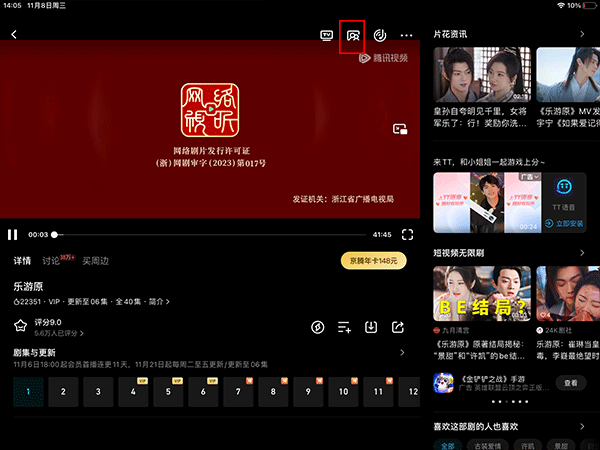Image resolution: width=600 pixels, height=450 pixels.
Task: Open the 24K剧社 short video thumbnail
Action: point(568,293)
